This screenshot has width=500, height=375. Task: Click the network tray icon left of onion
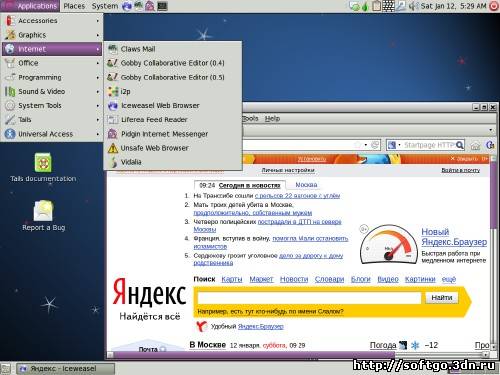pos(355,6)
